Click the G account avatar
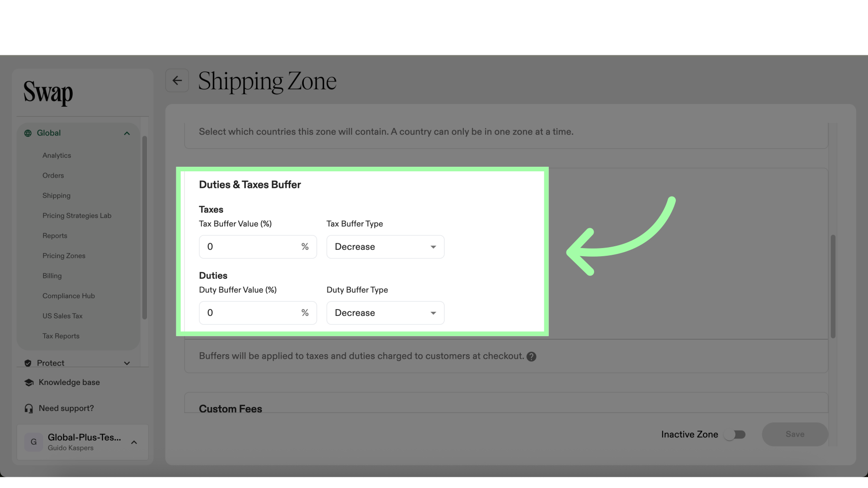The width and height of the screenshot is (868, 488). coord(33,442)
